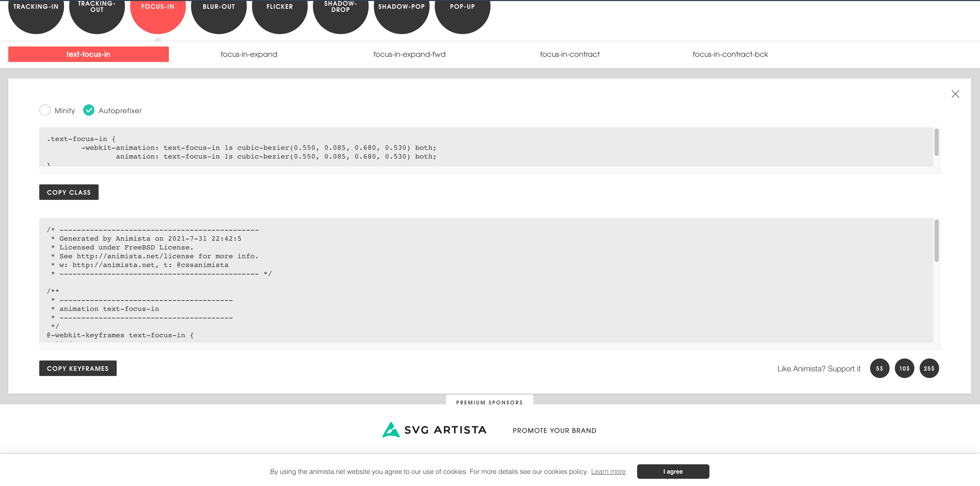980x486 pixels.
Task: Disable the Autoprefixer checkbox
Action: [x=89, y=110]
